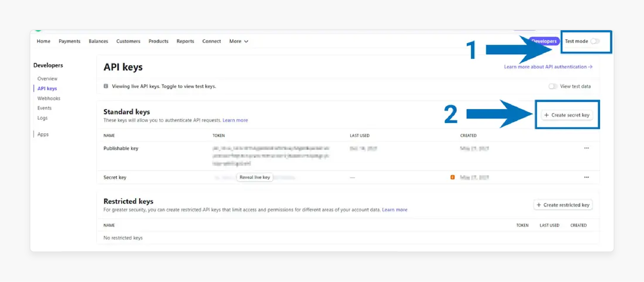Click the No restricted keys text

(123, 238)
